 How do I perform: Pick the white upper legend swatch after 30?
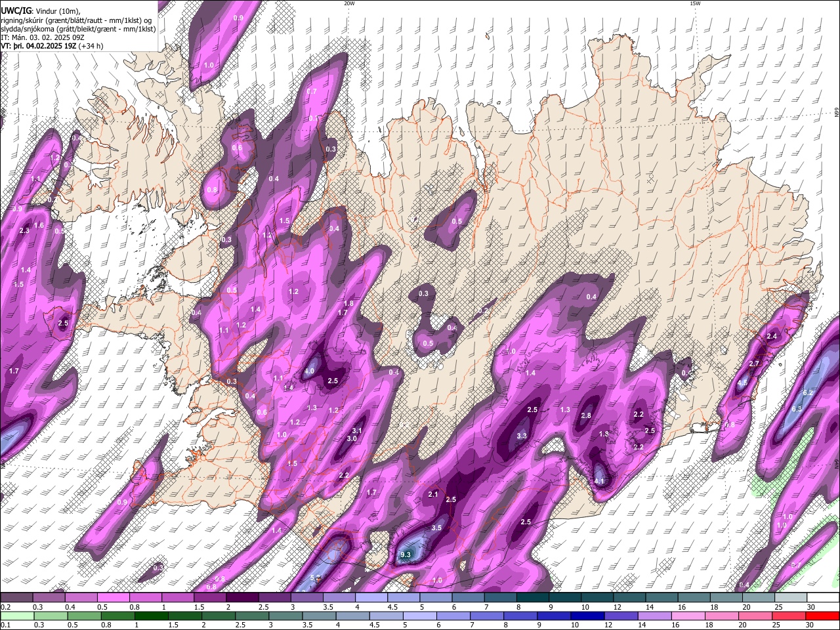tap(823, 597)
